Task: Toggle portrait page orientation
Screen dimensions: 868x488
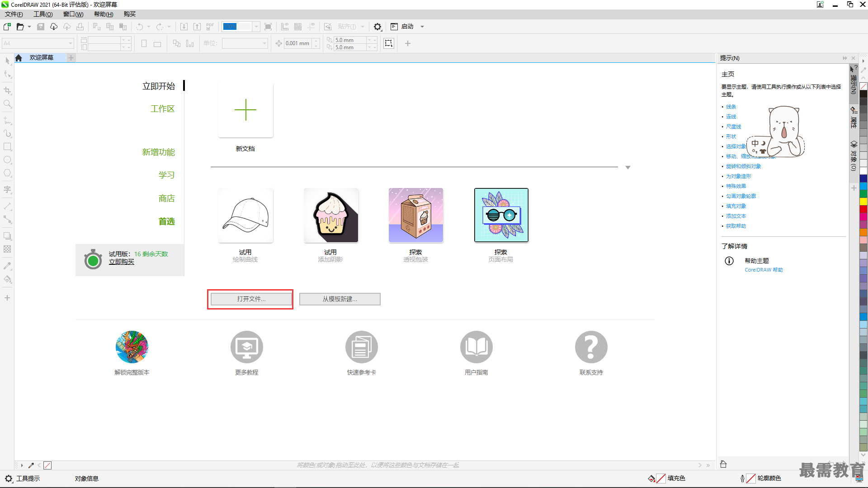Action: 144,44
